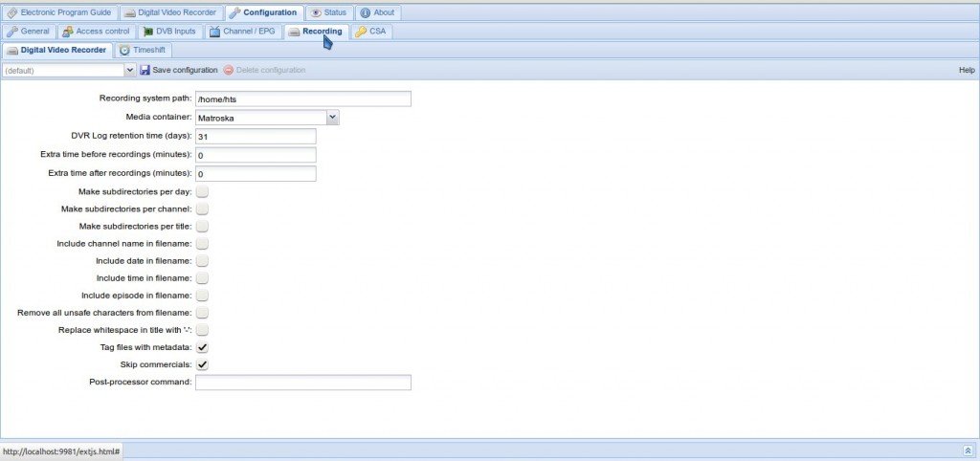Screen dimensions: 980x461
Task: Click Extra time after recordings field
Action: (256, 174)
